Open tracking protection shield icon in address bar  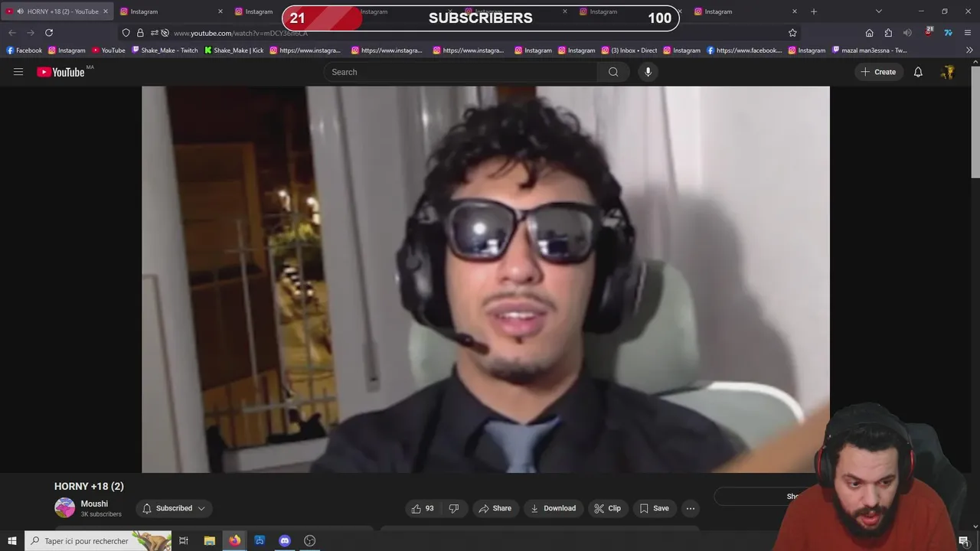point(126,33)
